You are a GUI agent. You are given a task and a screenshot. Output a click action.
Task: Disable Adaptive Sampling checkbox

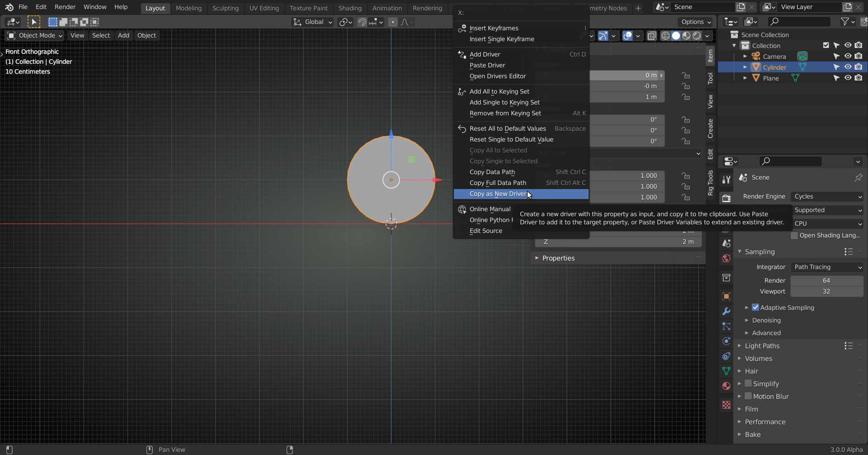755,307
